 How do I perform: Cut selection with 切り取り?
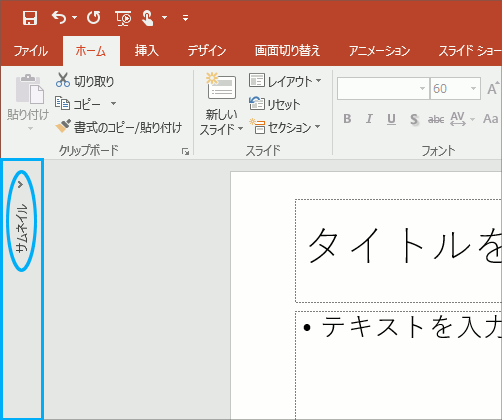[x=85, y=81]
